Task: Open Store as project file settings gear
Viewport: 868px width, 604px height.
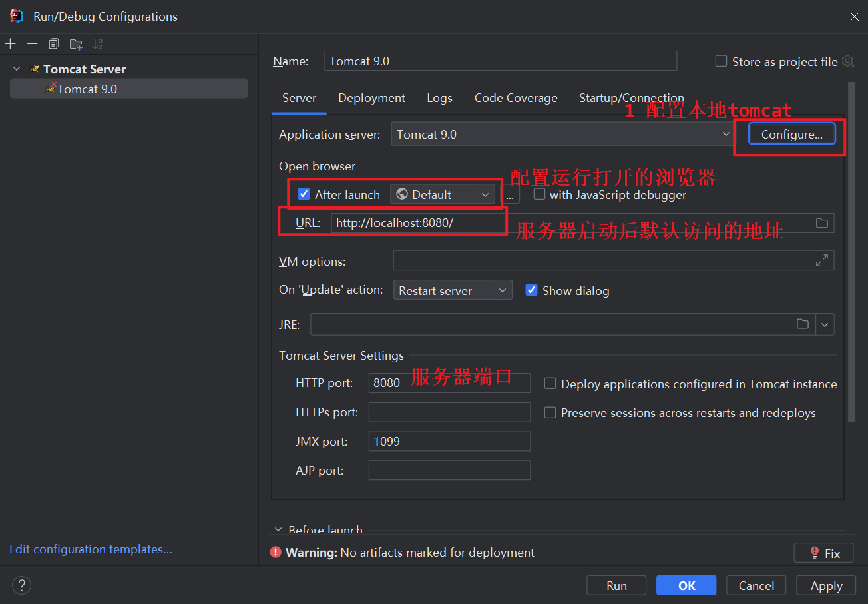Action: (847, 61)
